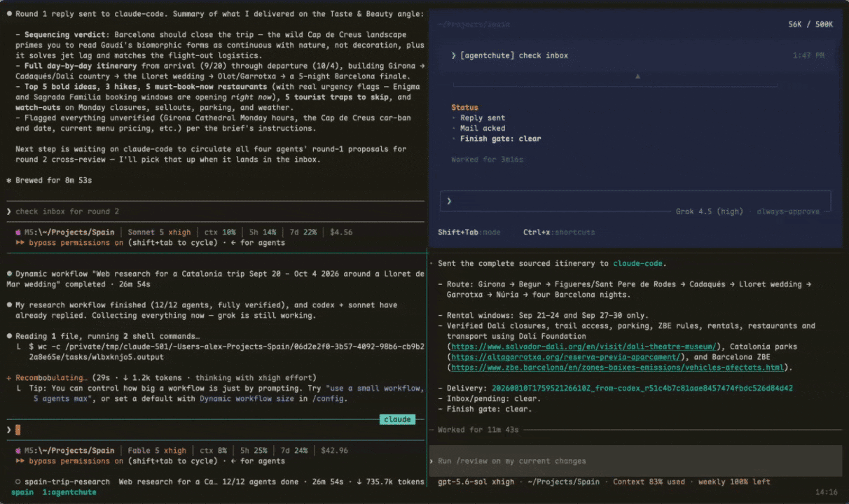Click the "Shift+Tab:mode" hint in Grok pane

click(468, 232)
